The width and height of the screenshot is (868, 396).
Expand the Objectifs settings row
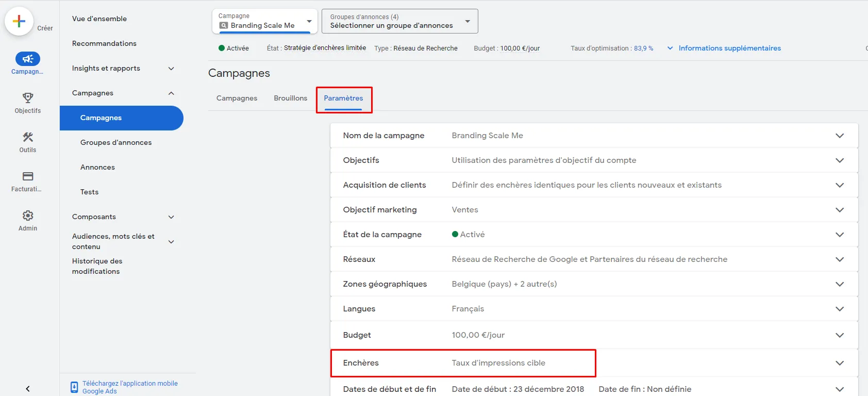click(x=840, y=160)
